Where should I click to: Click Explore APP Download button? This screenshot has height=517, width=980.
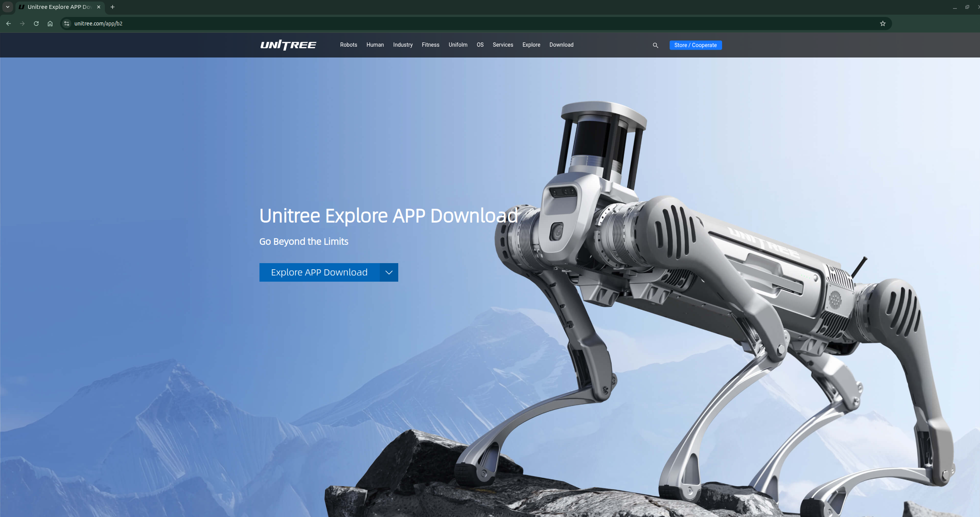click(x=319, y=272)
